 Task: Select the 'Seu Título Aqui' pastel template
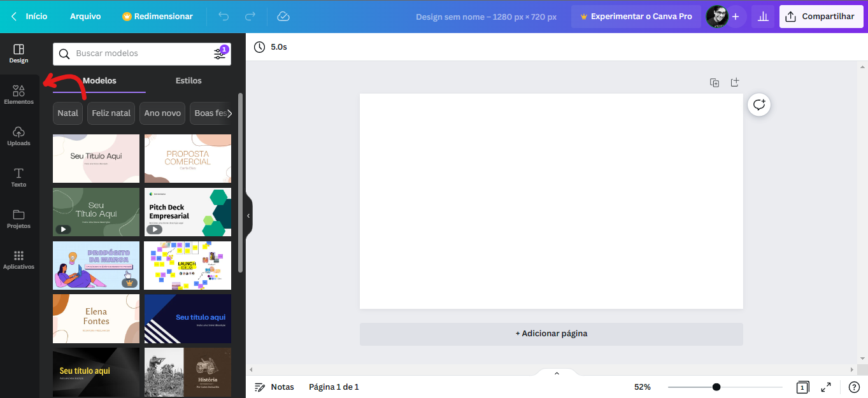96,159
